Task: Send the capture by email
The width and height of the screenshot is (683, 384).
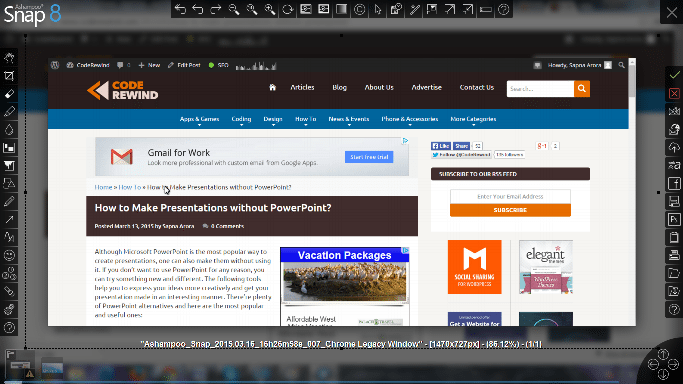Action: [x=674, y=111]
